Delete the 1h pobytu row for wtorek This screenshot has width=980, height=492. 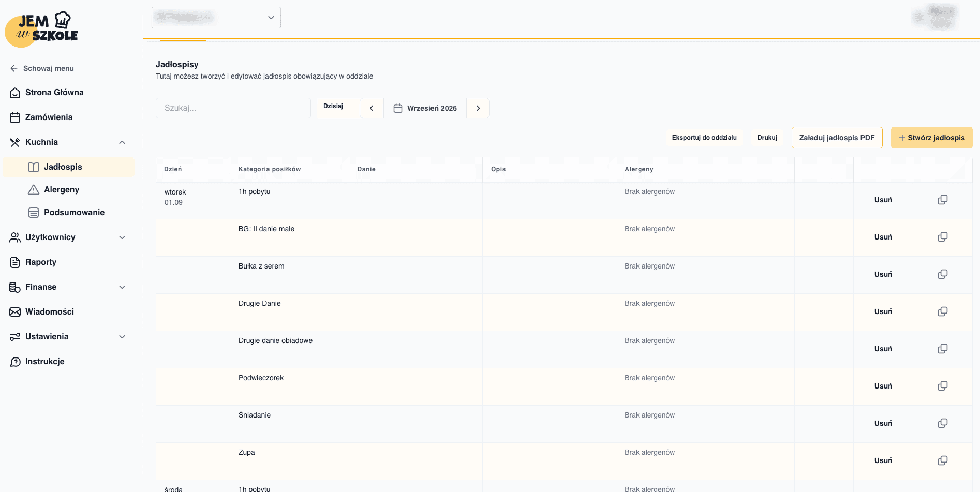click(x=883, y=200)
